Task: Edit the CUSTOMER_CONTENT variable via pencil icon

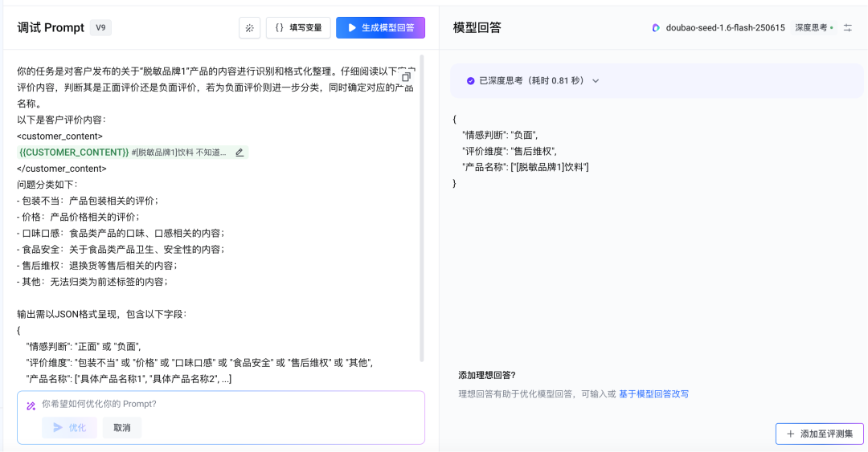Action: tap(240, 153)
